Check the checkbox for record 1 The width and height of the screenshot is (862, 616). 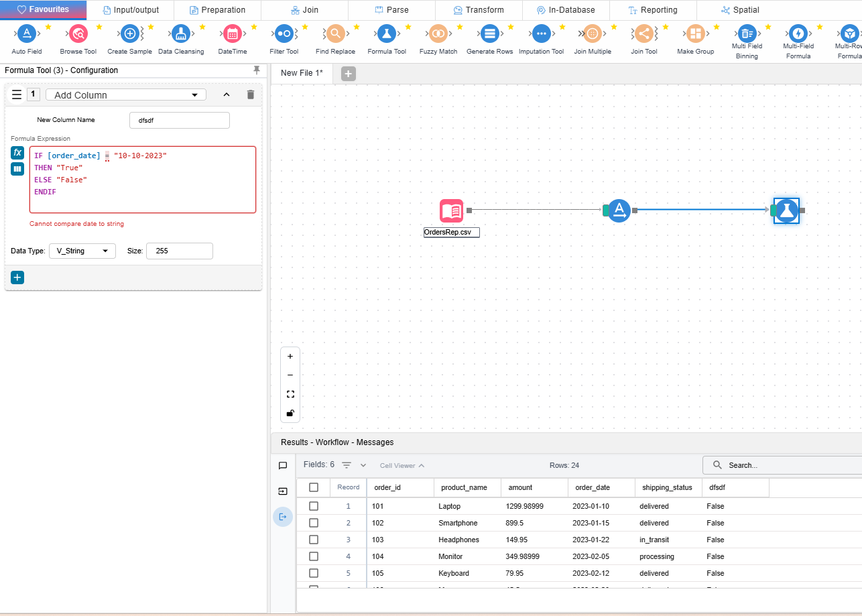click(314, 506)
